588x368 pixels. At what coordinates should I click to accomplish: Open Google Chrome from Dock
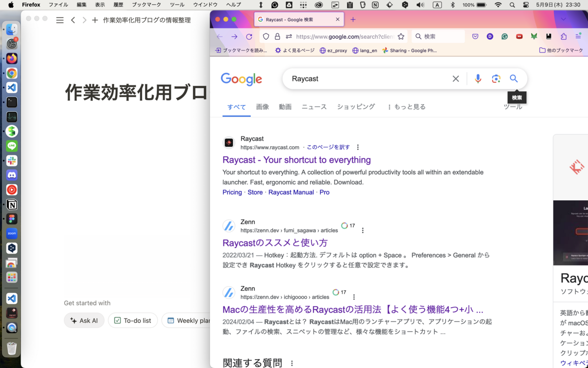coord(12,73)
